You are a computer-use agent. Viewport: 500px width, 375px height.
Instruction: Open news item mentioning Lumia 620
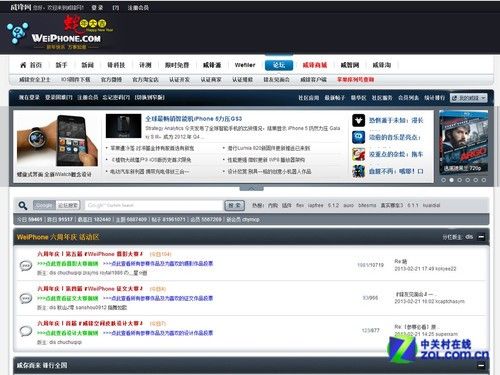point(269,148)
